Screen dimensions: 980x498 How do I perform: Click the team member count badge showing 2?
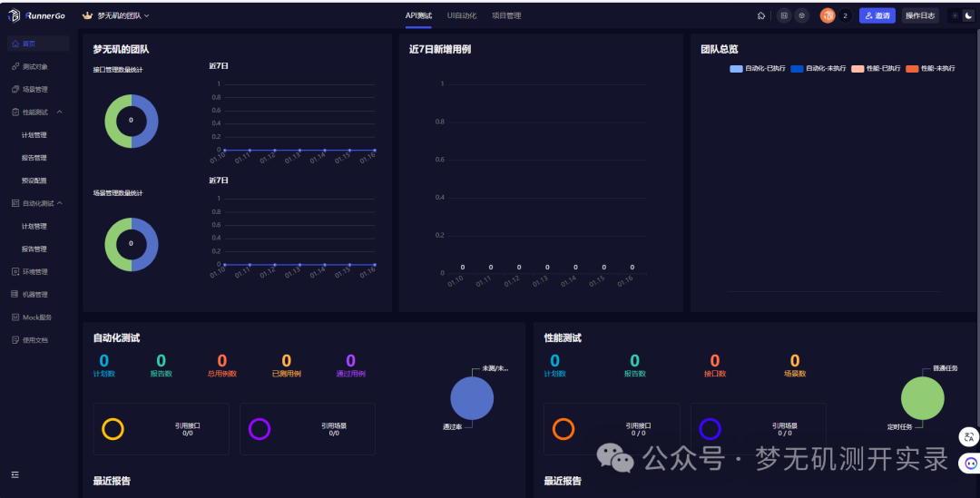click(x=845, y=15)
